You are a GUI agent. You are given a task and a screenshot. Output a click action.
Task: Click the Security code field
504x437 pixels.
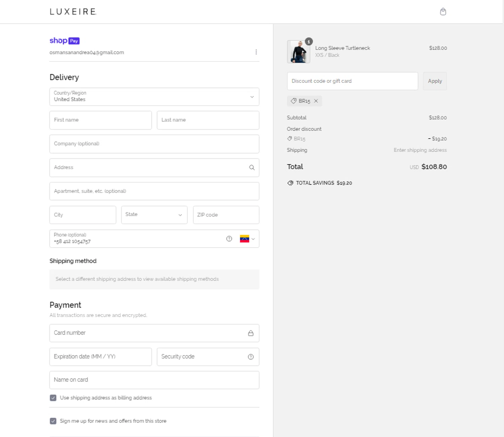(x=208, y=357)
